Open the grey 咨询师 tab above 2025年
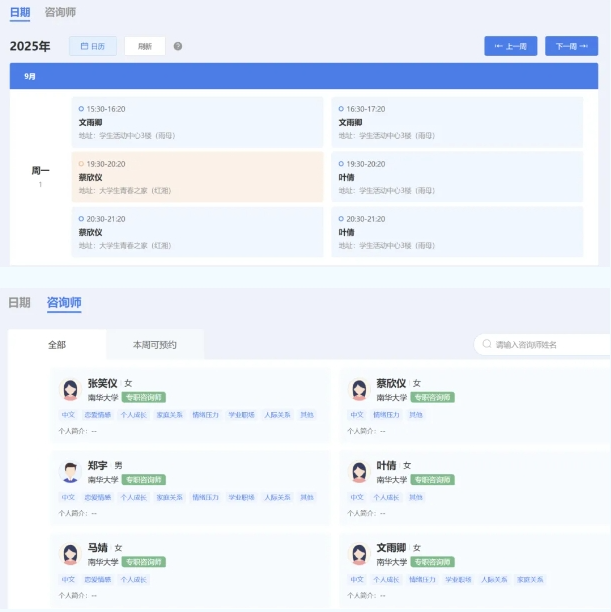 point(60,12)
